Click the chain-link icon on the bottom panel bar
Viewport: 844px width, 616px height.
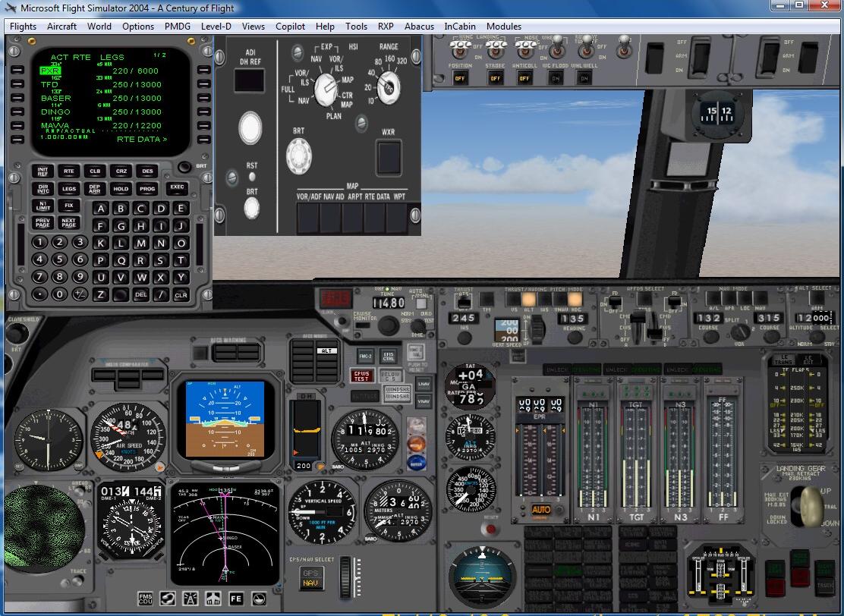point(168,598)
